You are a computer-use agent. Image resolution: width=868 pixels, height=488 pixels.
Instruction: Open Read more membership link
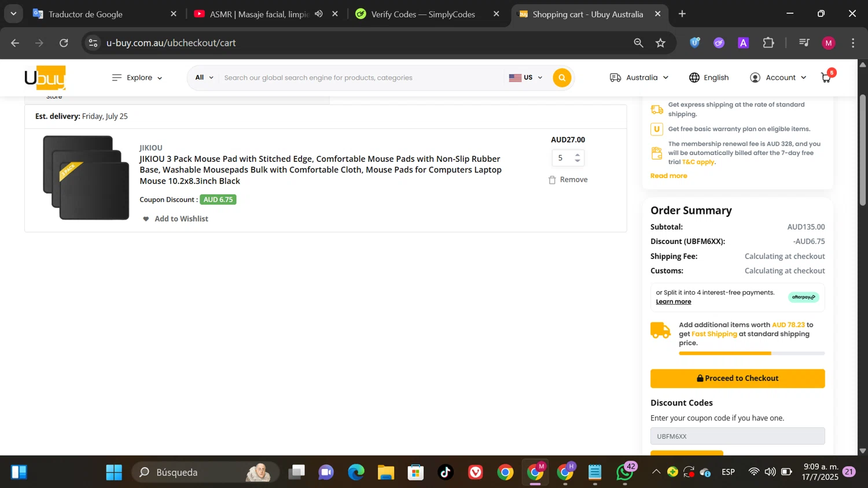(x=669, y=176)
